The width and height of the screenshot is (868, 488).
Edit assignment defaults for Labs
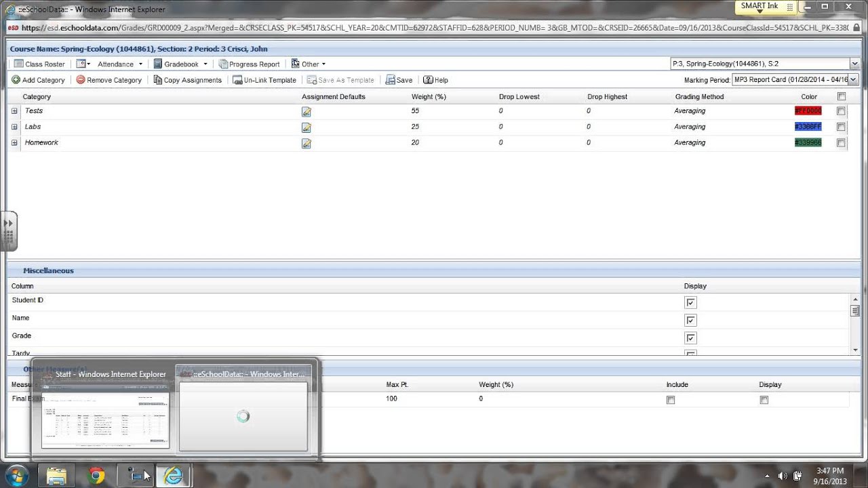click(307, 127)
